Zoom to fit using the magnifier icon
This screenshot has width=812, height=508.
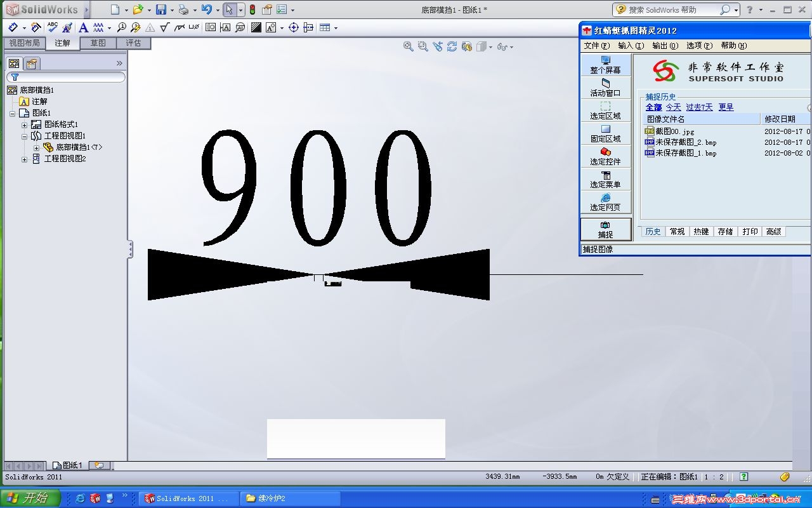409,46
